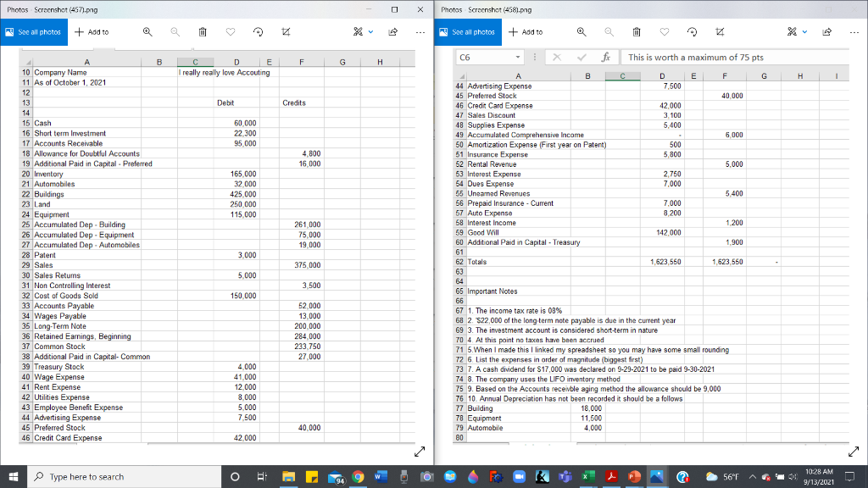
Task: Click 'I really really love Accouting' text in left photo
Action: (224, 73)
